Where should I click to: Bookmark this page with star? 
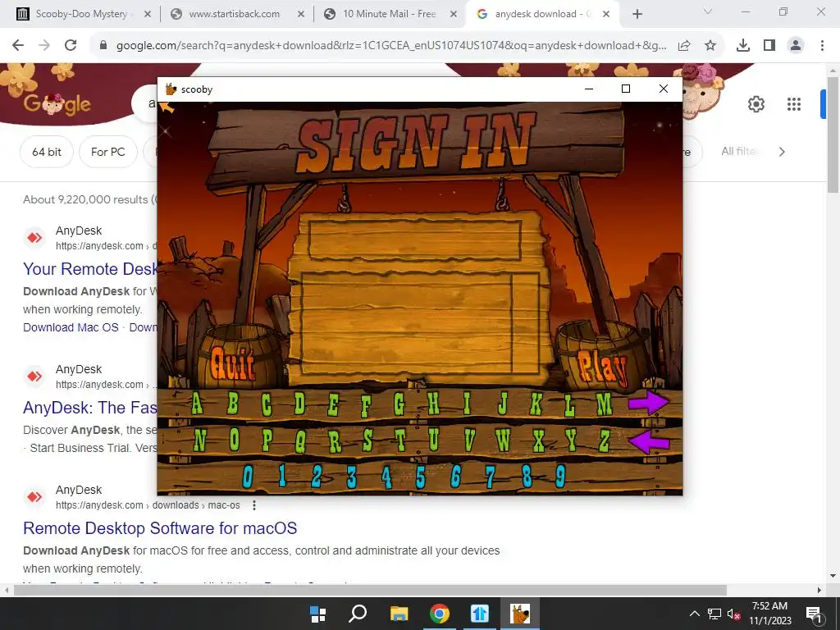pyautogui.click(x=710, y=46)
